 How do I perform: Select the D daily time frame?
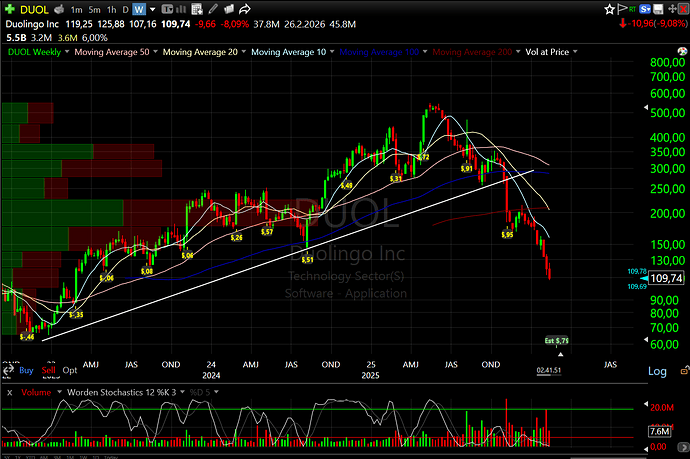(x=125, y=9)
